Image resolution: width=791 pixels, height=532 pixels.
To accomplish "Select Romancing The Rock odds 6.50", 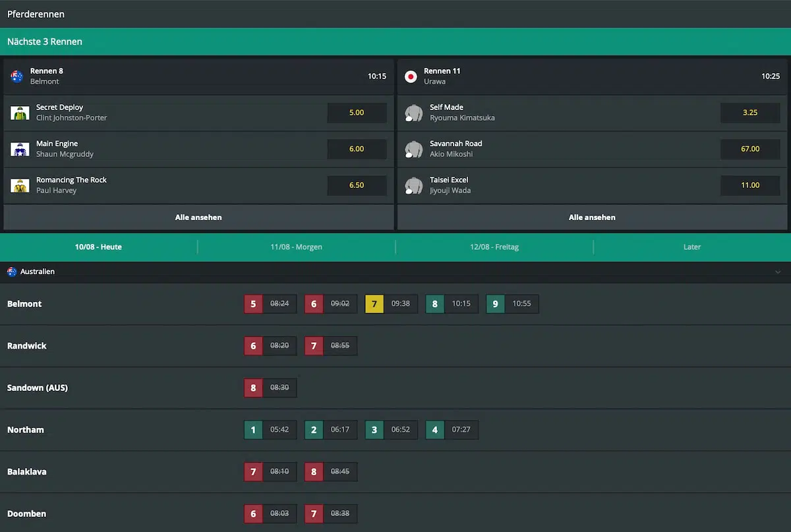I will (357, 185).
